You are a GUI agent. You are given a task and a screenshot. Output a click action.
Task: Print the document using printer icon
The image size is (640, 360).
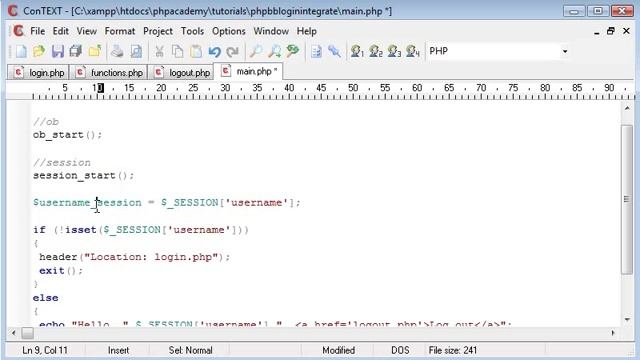point(118,51)
